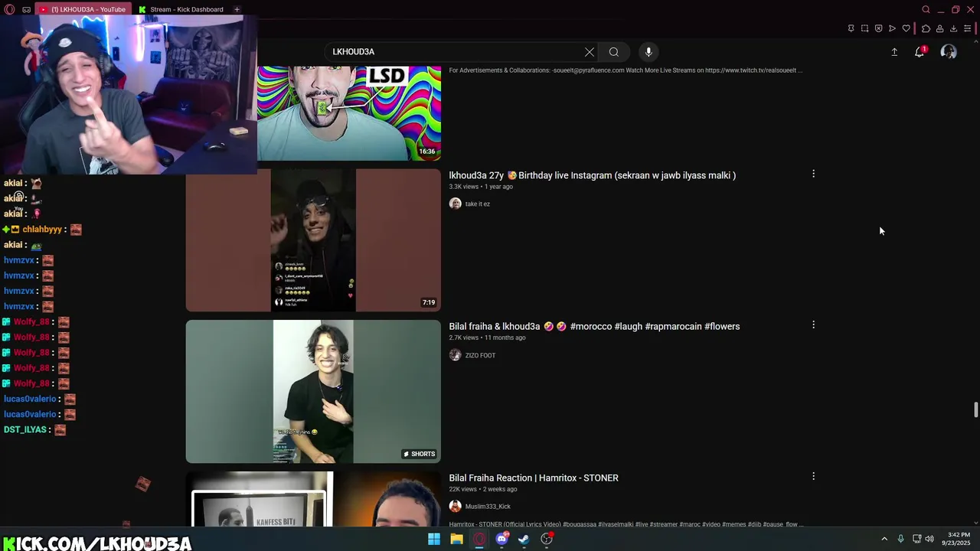This screenshot has width=980, height=551.
Task: Click the Opera GX icon on the taskbar
Action: (479, 539)
